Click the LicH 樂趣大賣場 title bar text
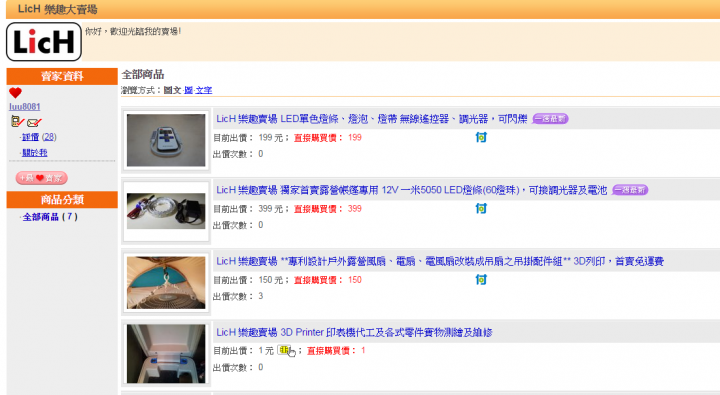Viewport: 720px width, 395px height. pos(57,9)
